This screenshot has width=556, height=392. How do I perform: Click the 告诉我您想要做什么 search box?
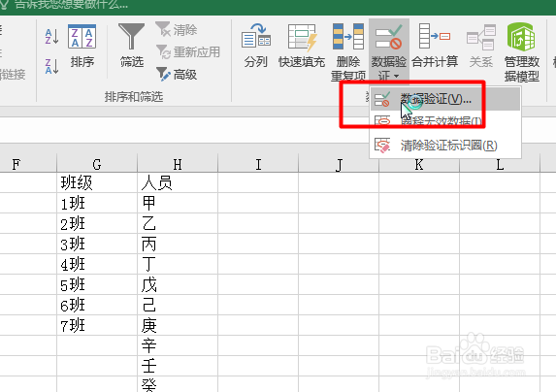[x=71, y=5]
